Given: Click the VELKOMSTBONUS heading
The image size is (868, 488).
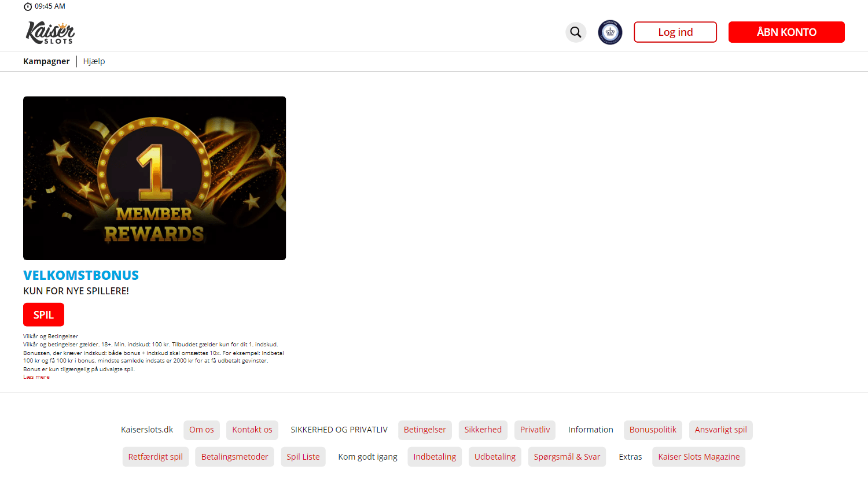Looking at the screenshot, I should tap(81, 275).
